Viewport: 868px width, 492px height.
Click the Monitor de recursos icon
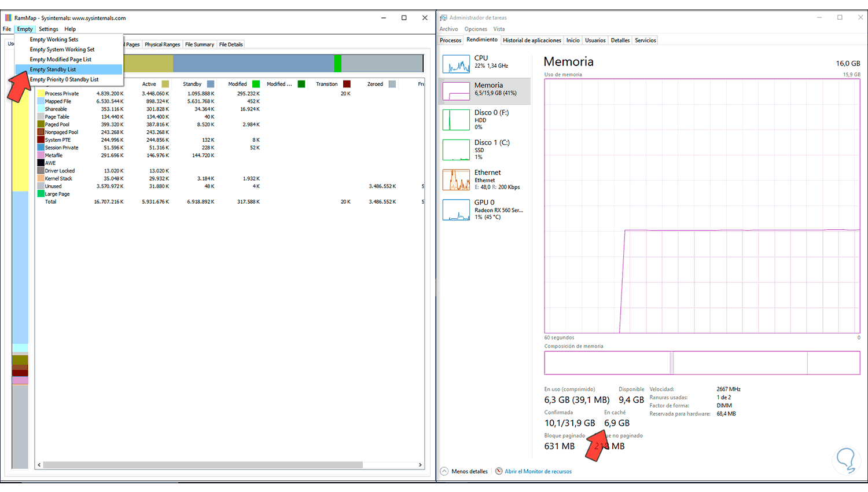point(499,471)
